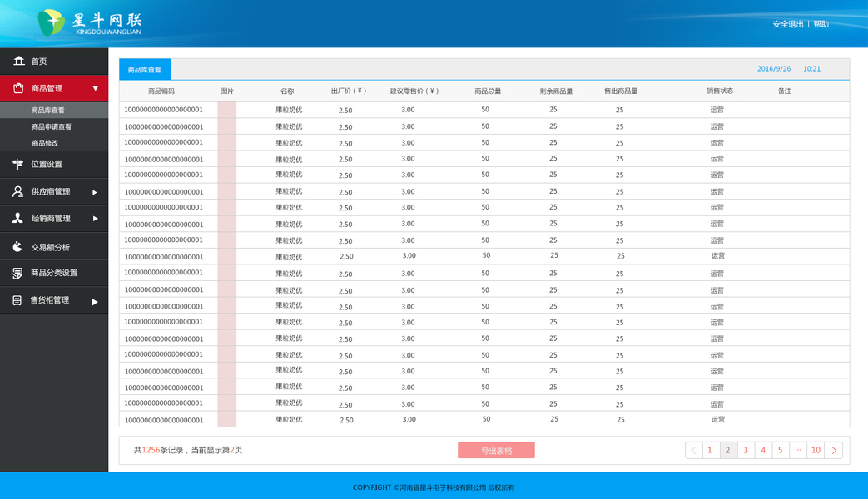Click the 名称 column header
The height and width of the screenshot is (499, 868).
(x=287, y=91)
